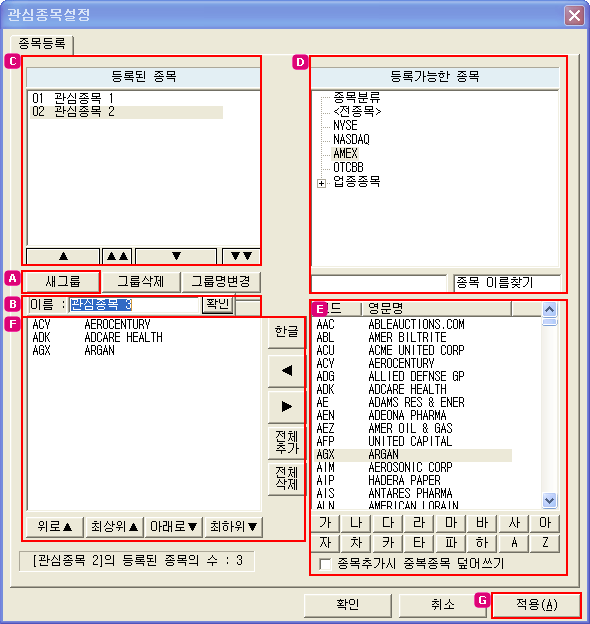Click the 이름 text input field
590x624 pixels.
coord(134,305)
